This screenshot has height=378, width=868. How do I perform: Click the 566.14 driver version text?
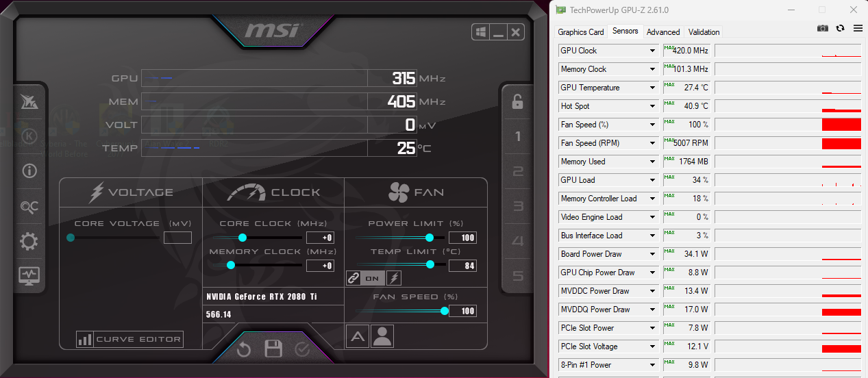point(219,315)
